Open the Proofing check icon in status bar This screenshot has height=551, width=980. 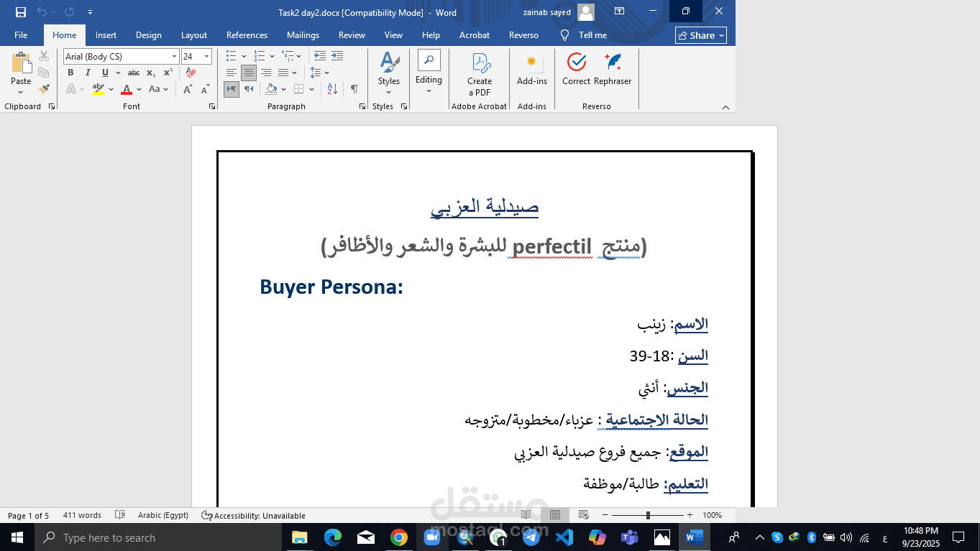pyautogui.click(x=120, y=515)
